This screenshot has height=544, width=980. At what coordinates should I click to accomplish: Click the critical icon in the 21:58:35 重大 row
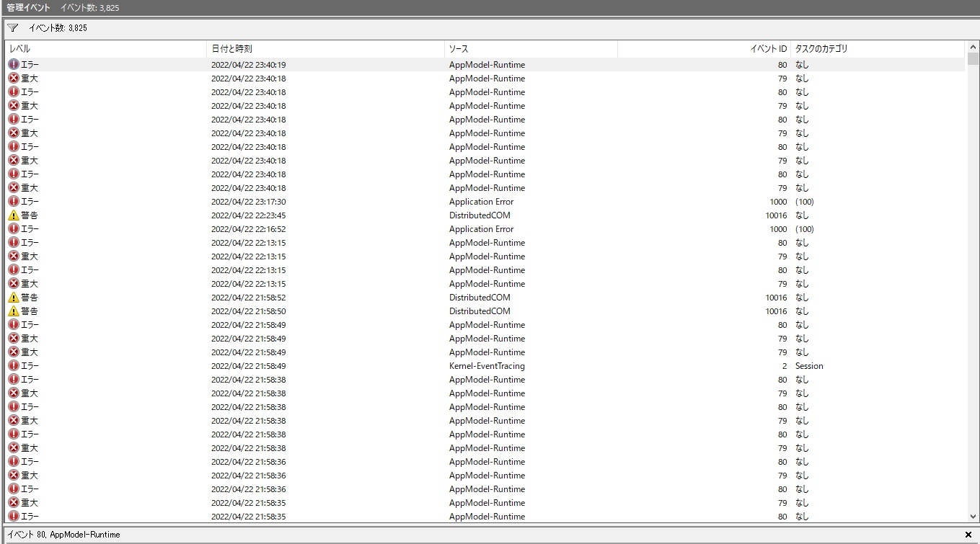pos(13,503)
